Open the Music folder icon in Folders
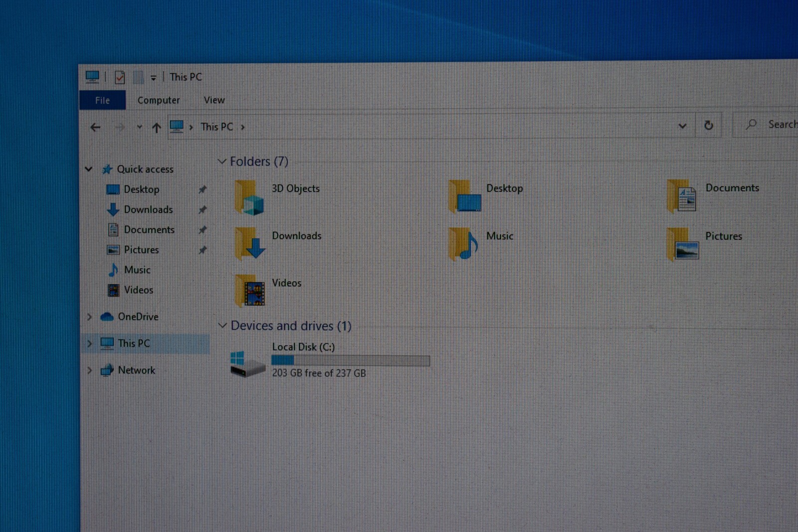The width and height of the screenshot is (798, 532). click(x=463, y=244)
